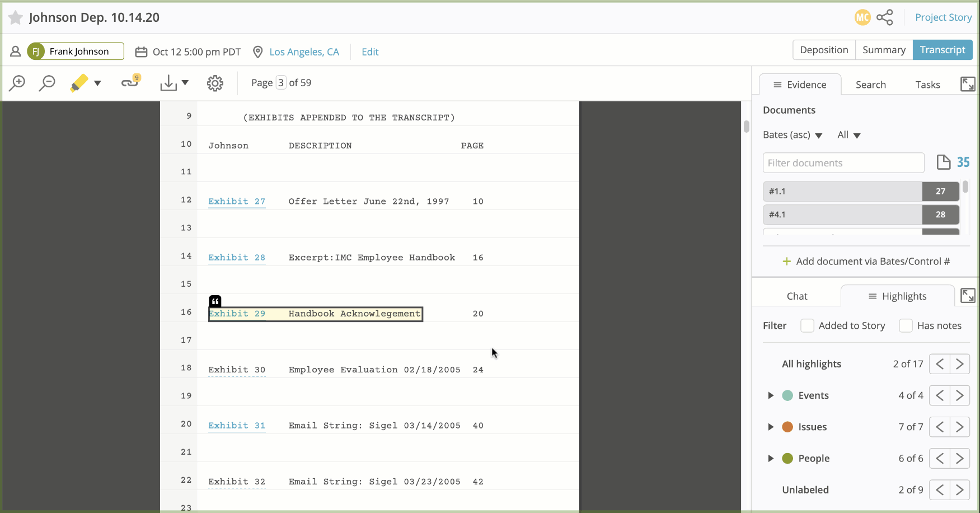This screenshot has width=980, height=513.
Task: Click the calendar date icon
Action: [x=141, y=52]
